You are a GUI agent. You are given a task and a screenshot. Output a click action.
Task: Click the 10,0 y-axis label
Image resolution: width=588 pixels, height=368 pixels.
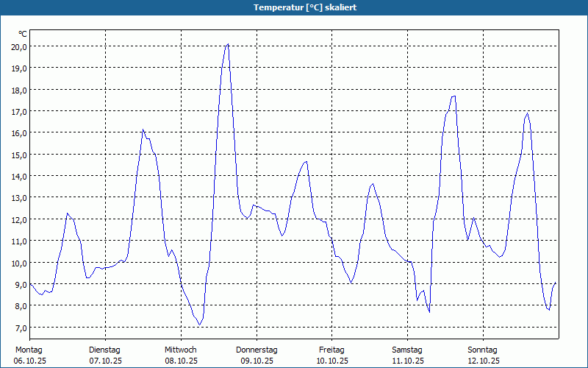[19, 263]
